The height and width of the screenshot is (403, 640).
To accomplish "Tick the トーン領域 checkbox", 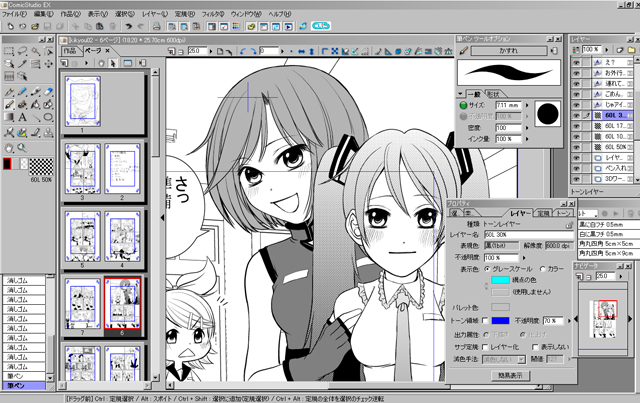I will pyautogui.click(x=485, y=321).
